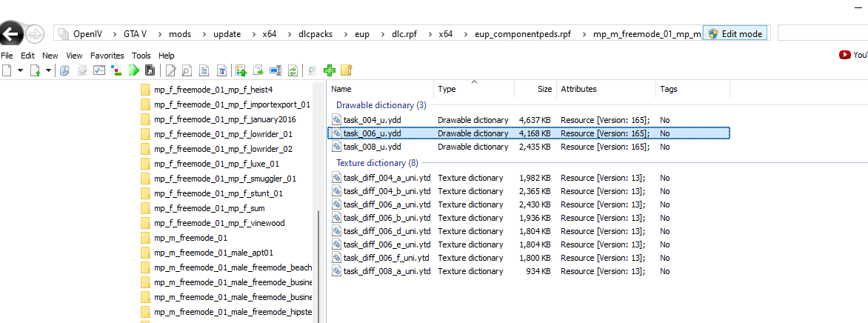
Task: Open dropdown arrow next to new document icon
Action: (x=20, y=70)
